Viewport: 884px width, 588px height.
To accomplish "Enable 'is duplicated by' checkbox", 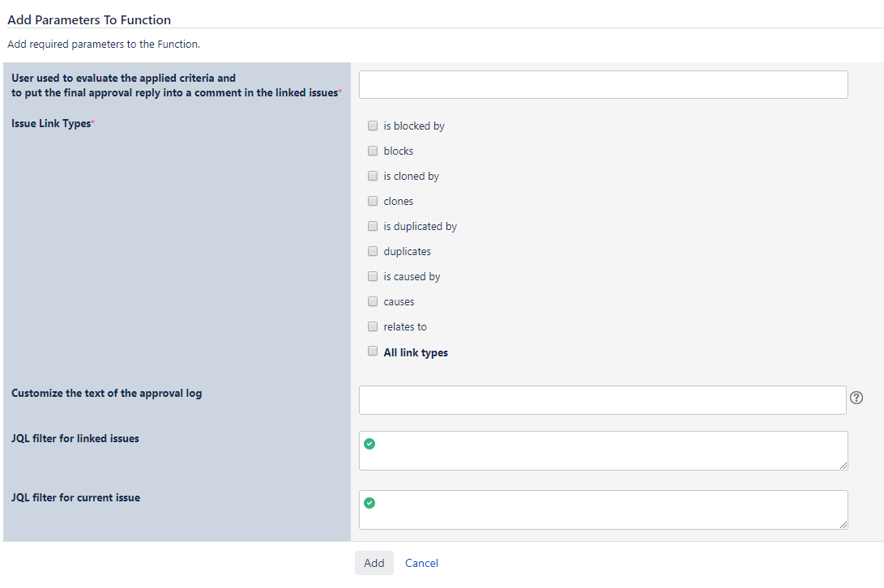I will pyautogui.click(x=373, y=226).
